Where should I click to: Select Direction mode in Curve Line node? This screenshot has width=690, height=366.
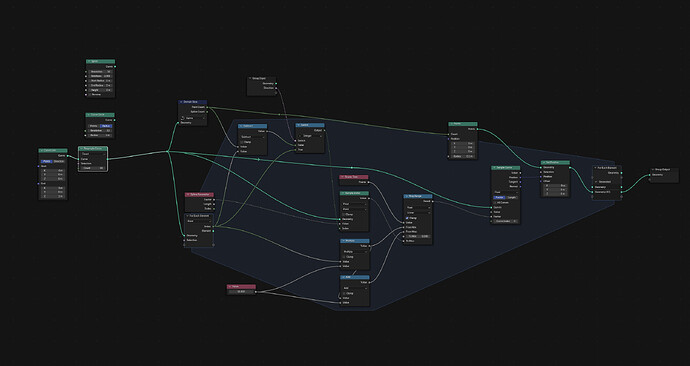pos(59,161)
